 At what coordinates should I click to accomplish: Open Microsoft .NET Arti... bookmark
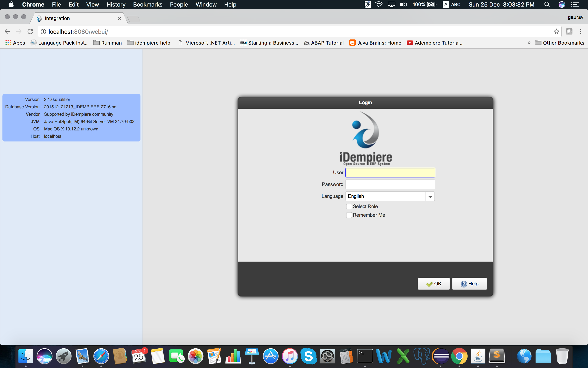pos(207,43)
